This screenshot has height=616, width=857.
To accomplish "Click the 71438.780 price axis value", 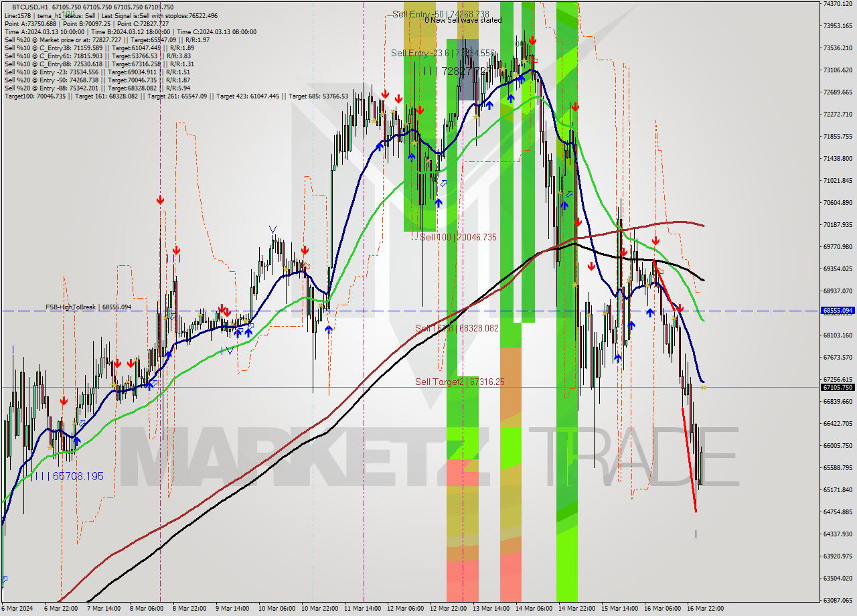I will (x=838, y=158).
